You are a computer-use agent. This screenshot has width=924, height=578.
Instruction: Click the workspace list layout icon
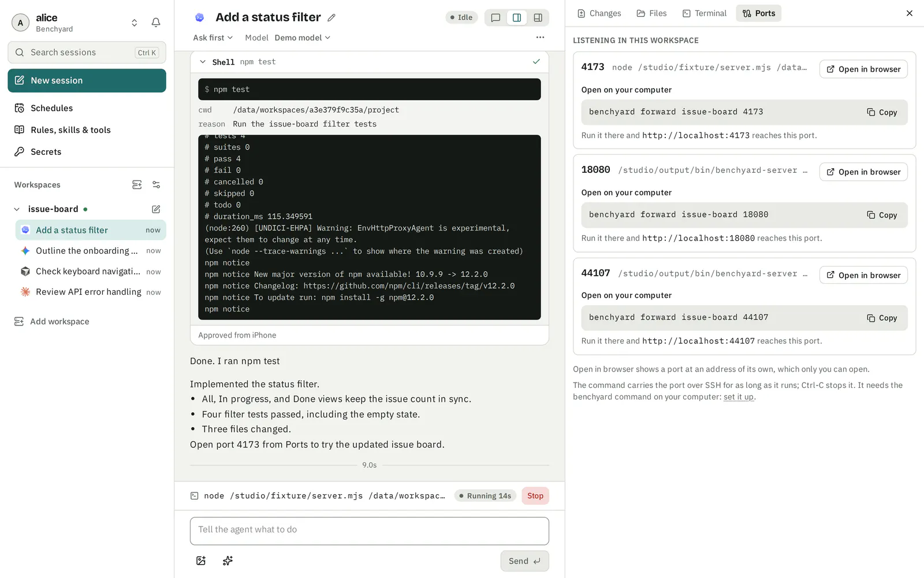[x=137, y=185]
